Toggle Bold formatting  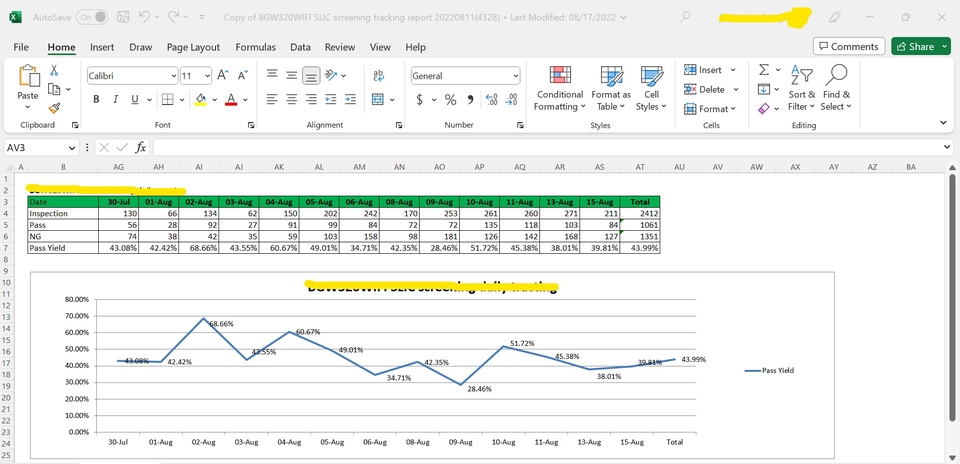[96, 99]
